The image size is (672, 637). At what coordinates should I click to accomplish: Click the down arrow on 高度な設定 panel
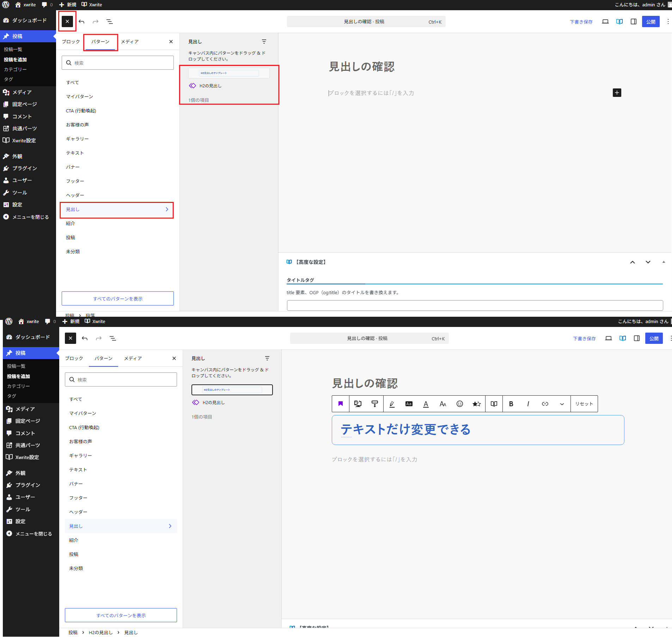point(648,262)
